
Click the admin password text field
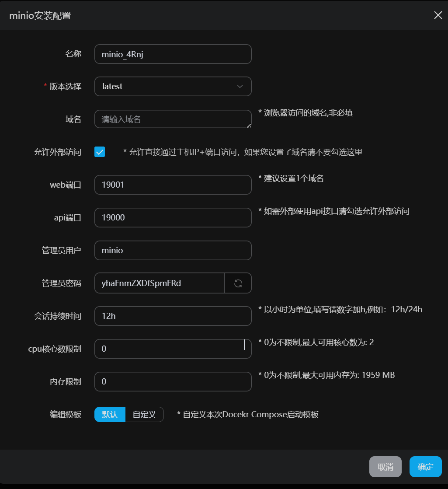coord(160,283)
